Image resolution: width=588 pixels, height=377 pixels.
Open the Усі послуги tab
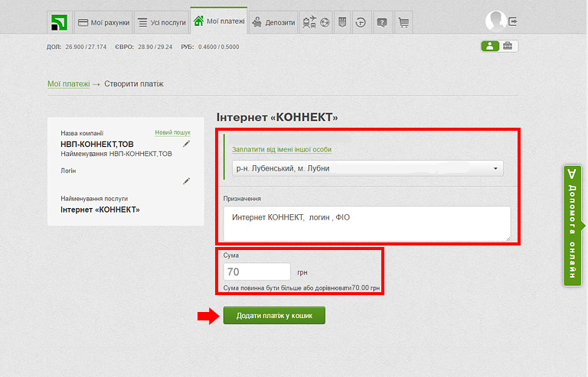[x=162, y=23]
